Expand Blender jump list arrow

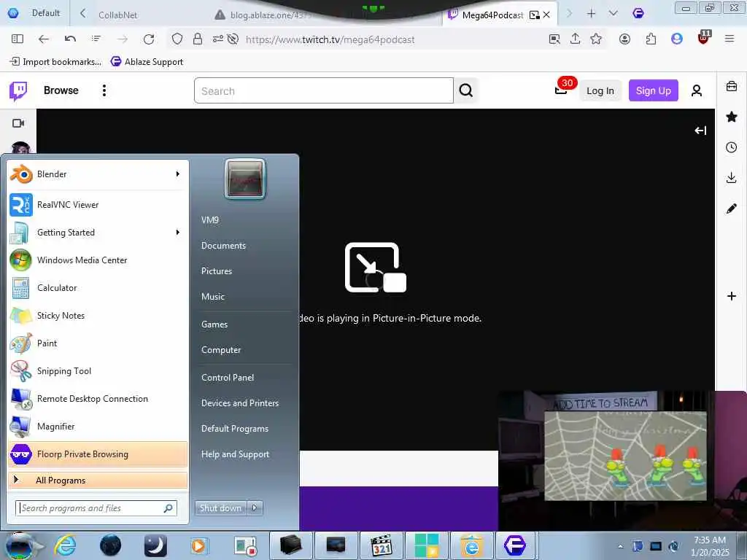(178, 174)
